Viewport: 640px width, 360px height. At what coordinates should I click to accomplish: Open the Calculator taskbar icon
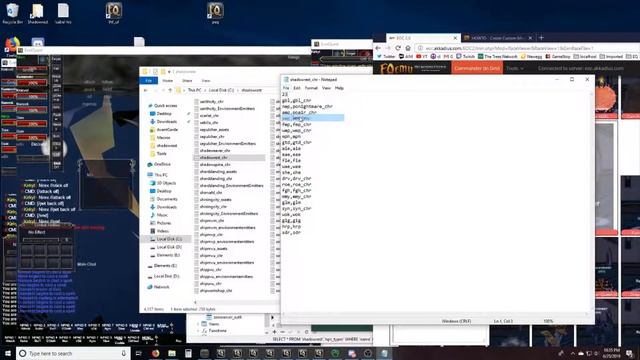click(188, 353)
